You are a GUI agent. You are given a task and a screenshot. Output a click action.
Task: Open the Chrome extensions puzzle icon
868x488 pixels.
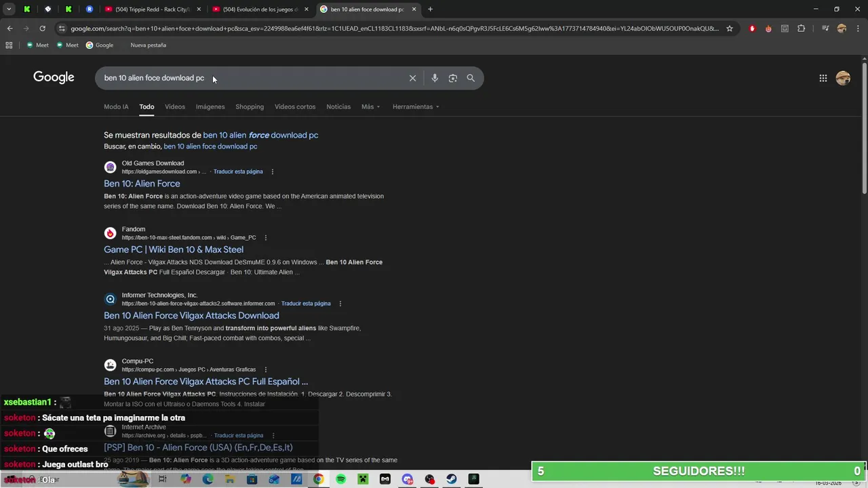click(x=802, y=28)
